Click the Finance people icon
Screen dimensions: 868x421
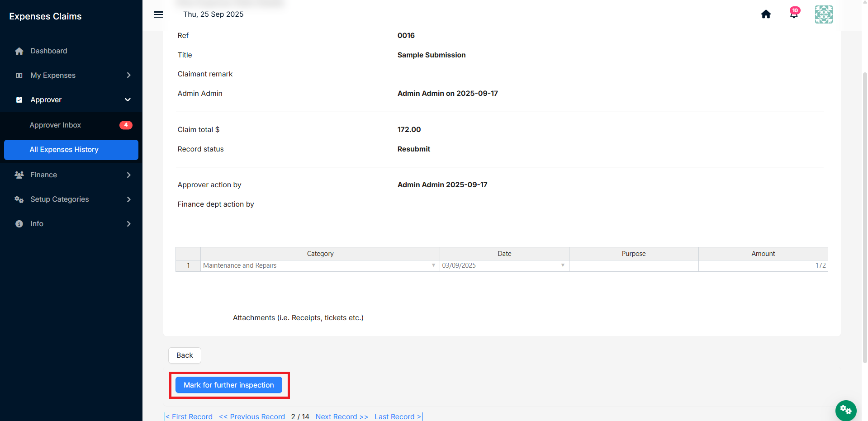[x=19, y=175]
